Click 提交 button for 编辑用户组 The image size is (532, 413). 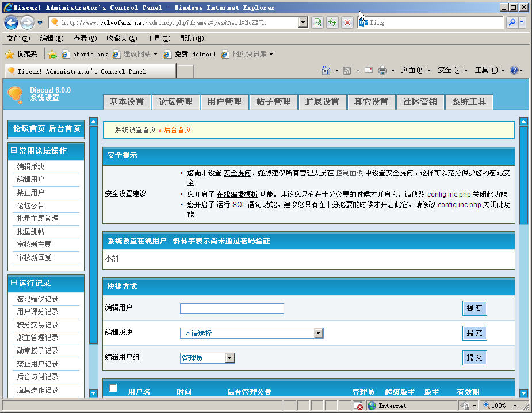coord(474,358)
